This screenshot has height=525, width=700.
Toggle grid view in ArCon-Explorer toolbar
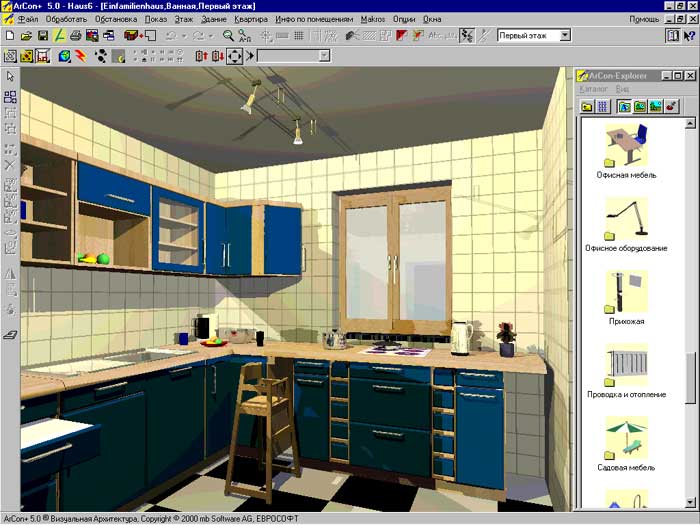[x=602, y=106]
